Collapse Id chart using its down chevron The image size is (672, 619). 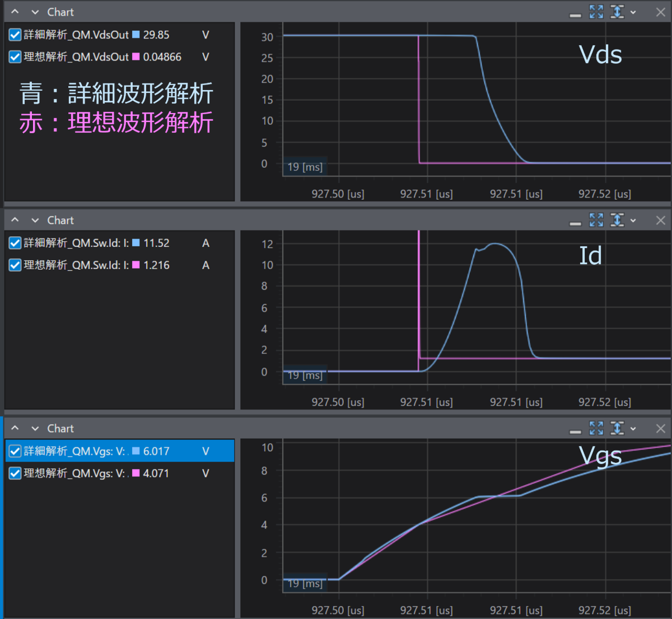pos(35,221)
